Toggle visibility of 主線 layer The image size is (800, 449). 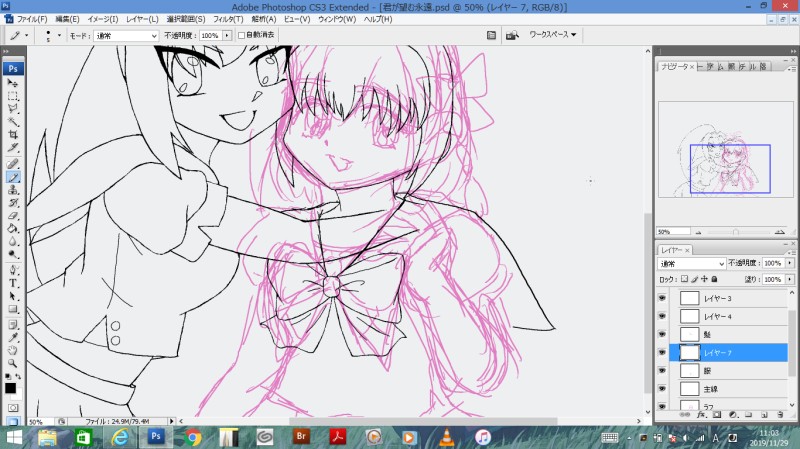662,389
